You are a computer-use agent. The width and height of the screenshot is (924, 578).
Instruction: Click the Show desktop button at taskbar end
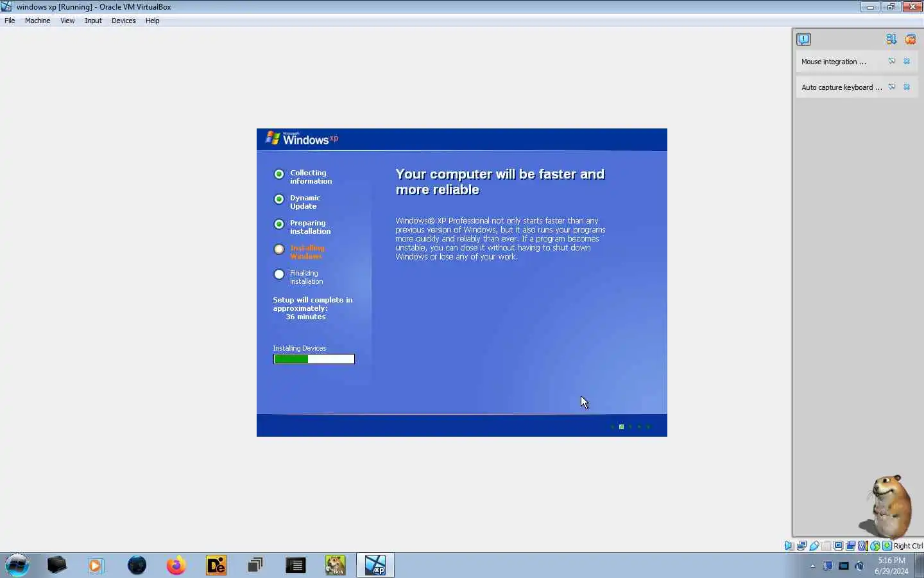click(919, 565)
